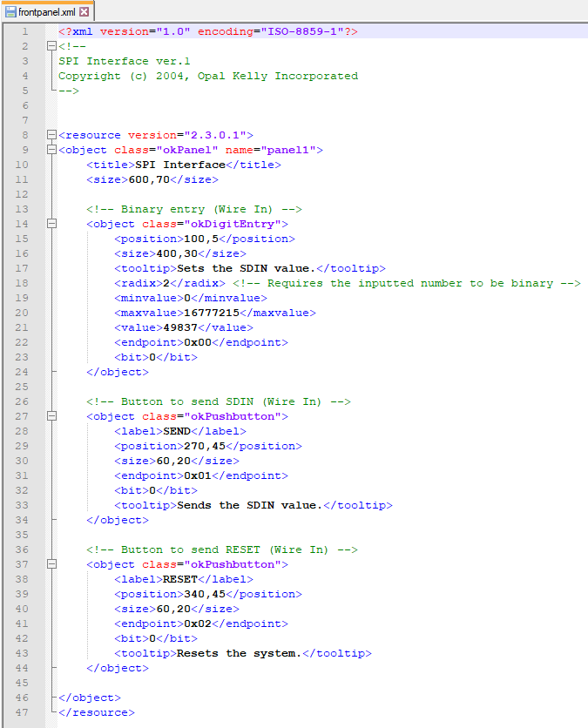Select the frontpanel.xml tab
This screenshot has height=728, width=588.
(48, 11)
